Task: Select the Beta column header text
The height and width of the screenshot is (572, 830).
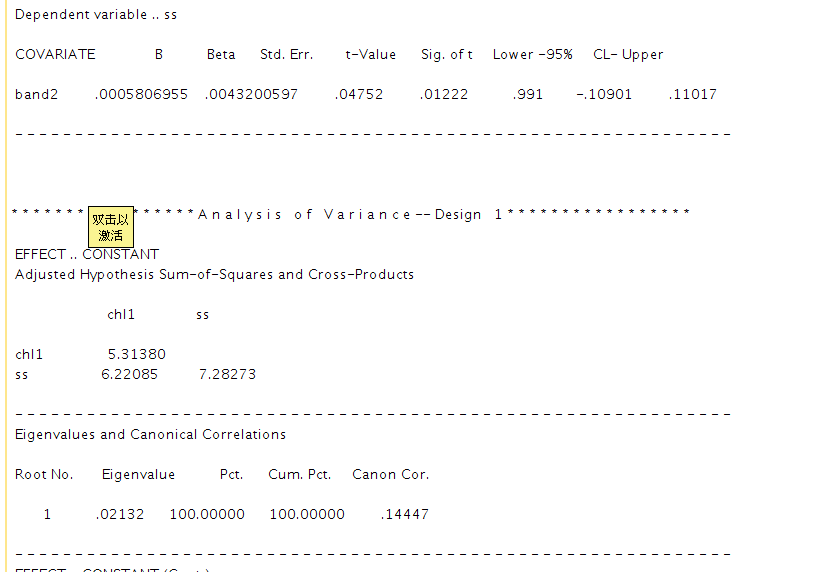Action: click(221, 54)
